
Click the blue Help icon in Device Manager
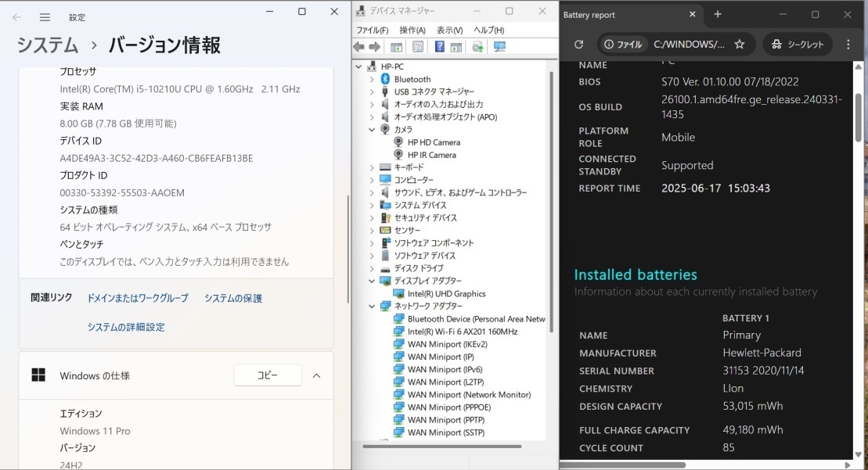point(440,47)
